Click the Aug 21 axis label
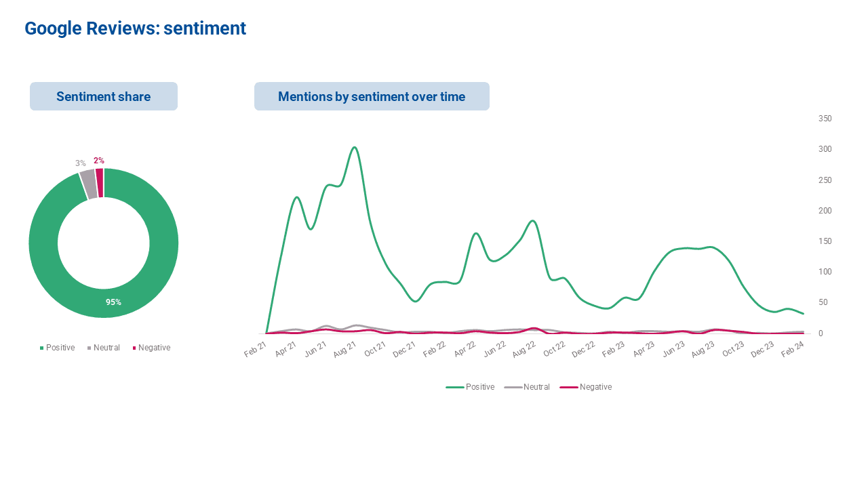 [x=344, y=350]
